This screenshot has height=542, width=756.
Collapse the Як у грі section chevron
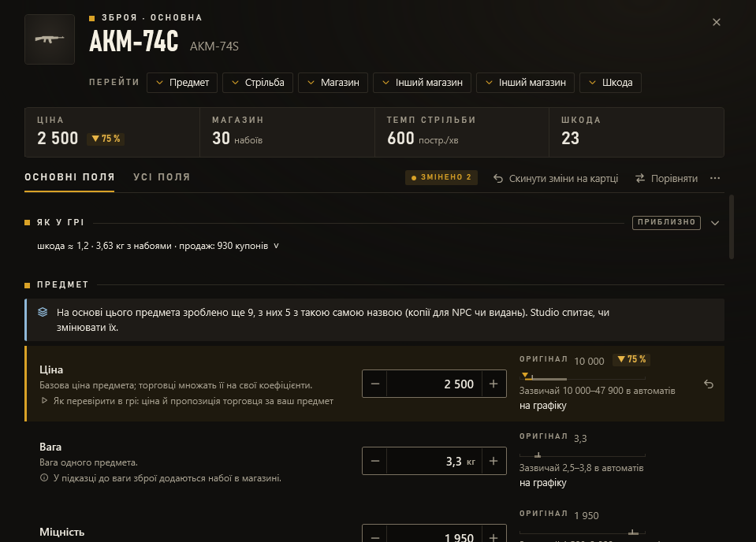[715, 223]
